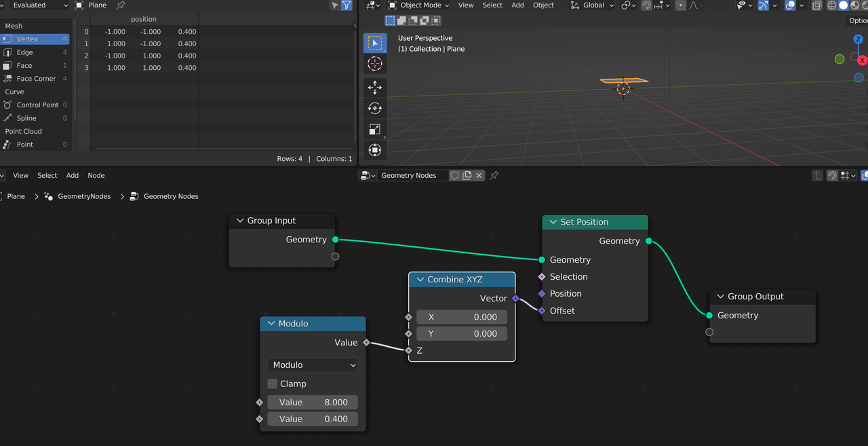The width and height of the screenshot is (868, 446).
Task: Enable the Clamp checkbox in Modulo node
Action: pyautogui.click(x=273, y=384)
